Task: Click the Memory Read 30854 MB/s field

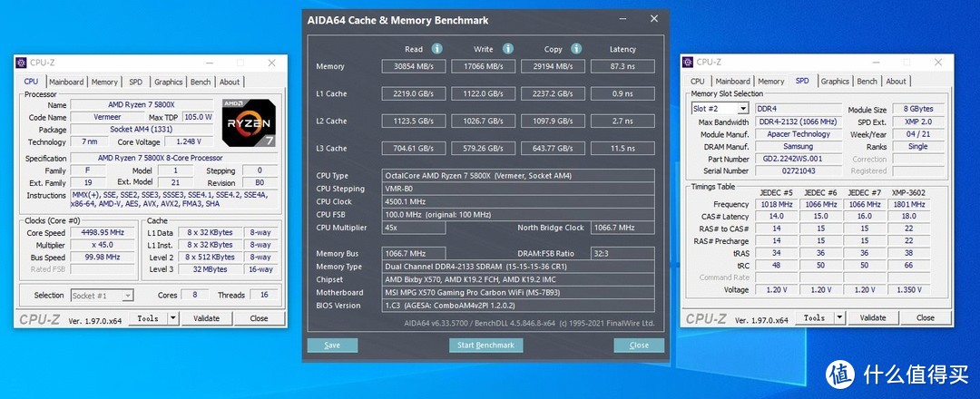Action: click(x=413, y=66)
